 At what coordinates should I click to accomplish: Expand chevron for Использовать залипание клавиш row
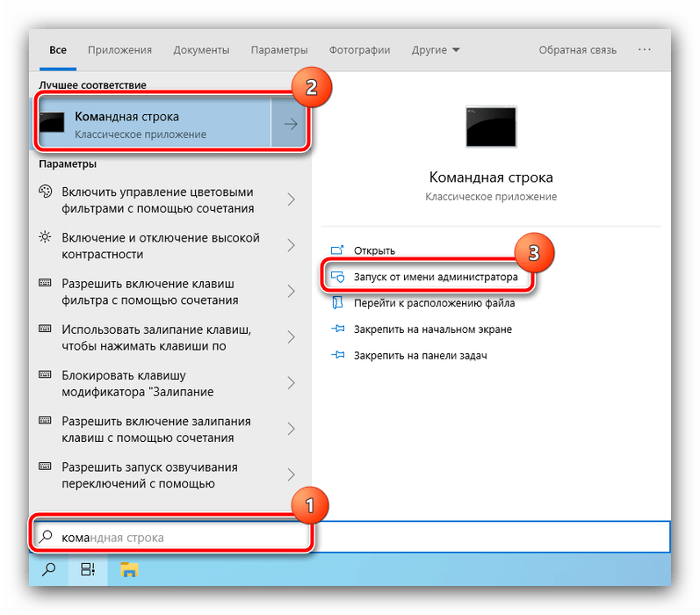point(291,337)
